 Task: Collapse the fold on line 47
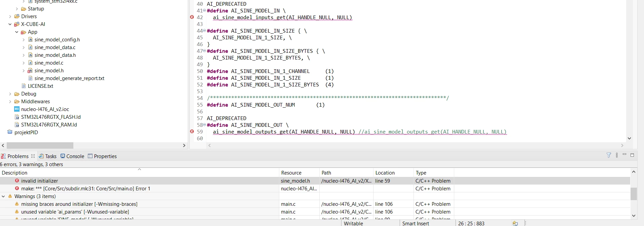click(x=204, y=51)
